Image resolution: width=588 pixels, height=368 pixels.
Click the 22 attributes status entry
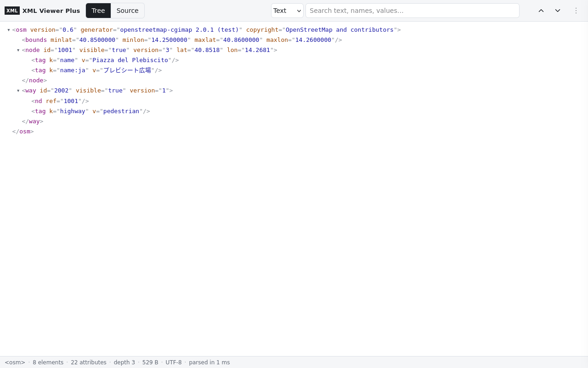(x=89, y=362)
